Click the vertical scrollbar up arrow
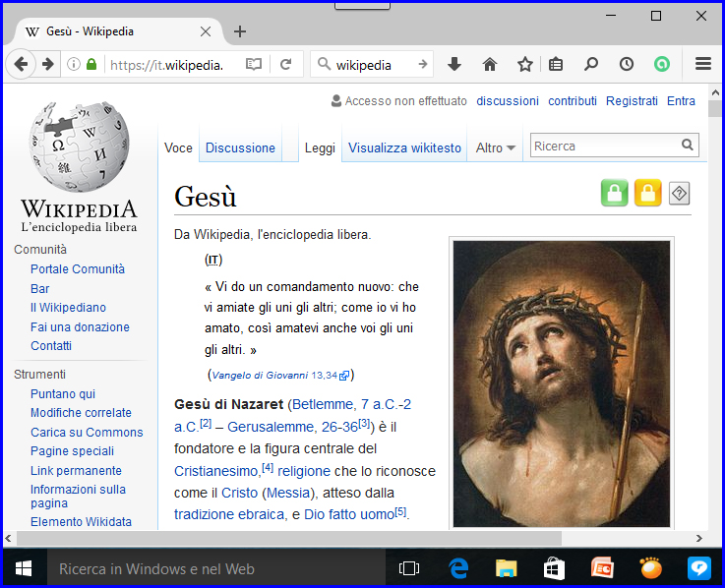This screenshot has height=588, width=725. [x=715, y=92]
